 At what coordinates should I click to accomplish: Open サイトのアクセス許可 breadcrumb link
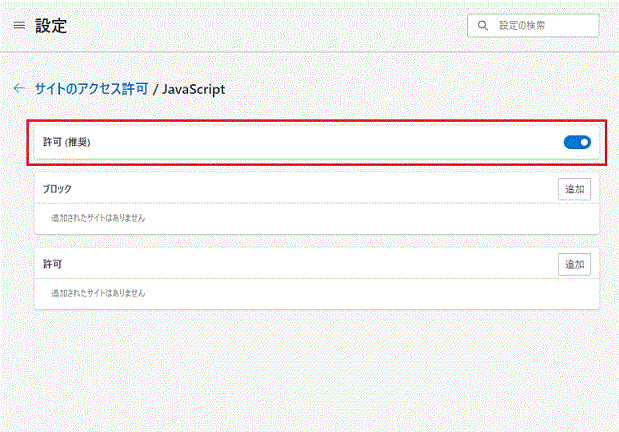tap(92, 89)
